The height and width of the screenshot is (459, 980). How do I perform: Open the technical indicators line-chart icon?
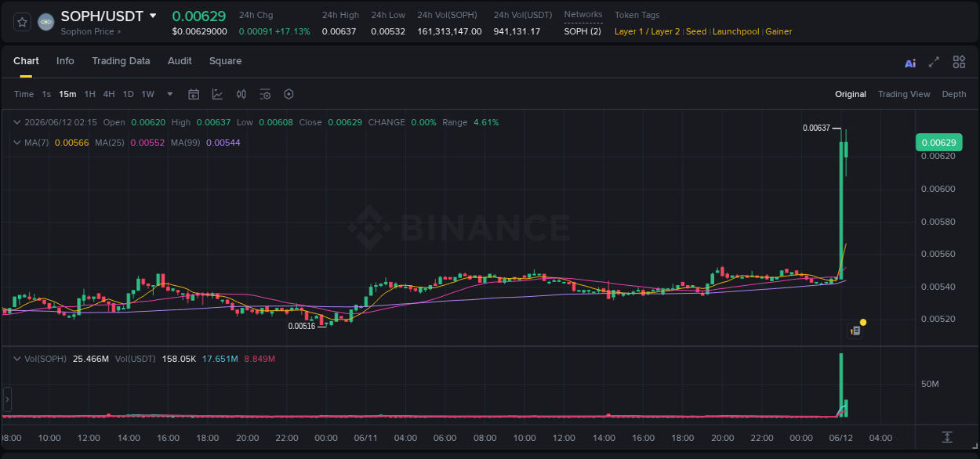tap(217, 94)
